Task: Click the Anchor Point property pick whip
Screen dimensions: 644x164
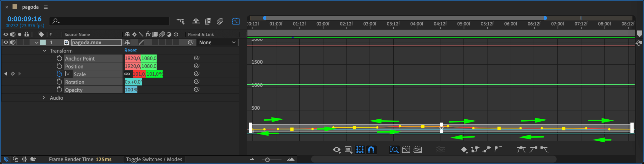Action: (x=197, y=58)
